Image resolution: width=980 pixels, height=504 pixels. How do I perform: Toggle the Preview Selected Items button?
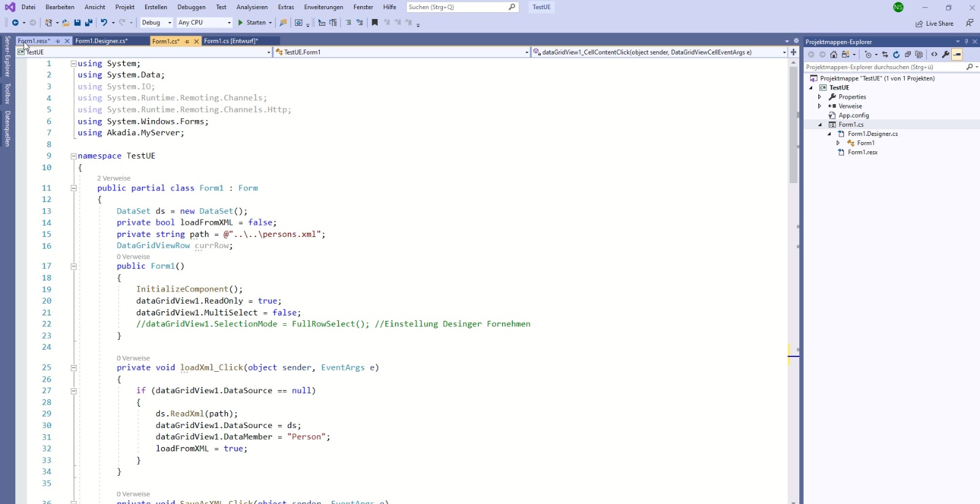tap(957, 55)
